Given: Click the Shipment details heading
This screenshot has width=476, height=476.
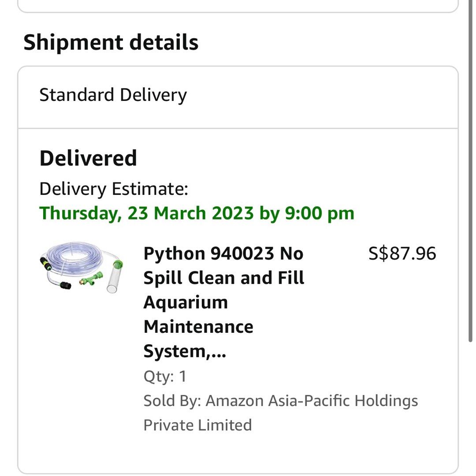Looking at the screenshot, I should [x=111, y=42].
